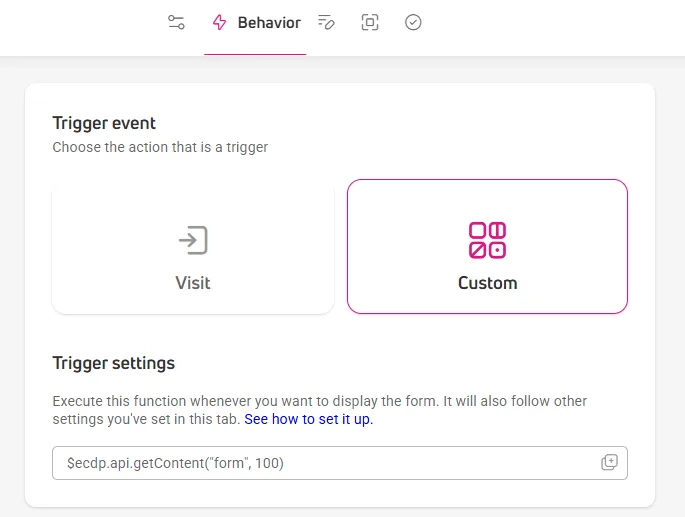
Task: Click the Custom four-squares icon
Action: coord(487,240)
